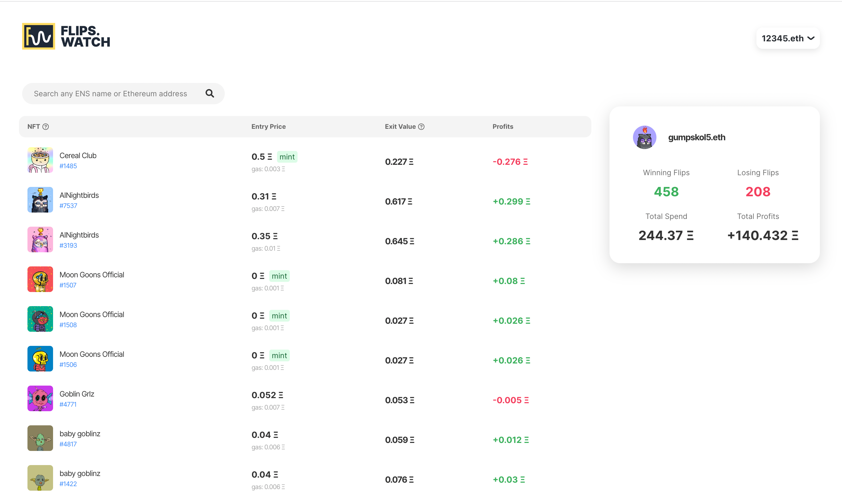Click the FLIPS.WATCH wordmark text
This screenshot has width=842, height=504.
pyautogui.click(x=86, y=36)
